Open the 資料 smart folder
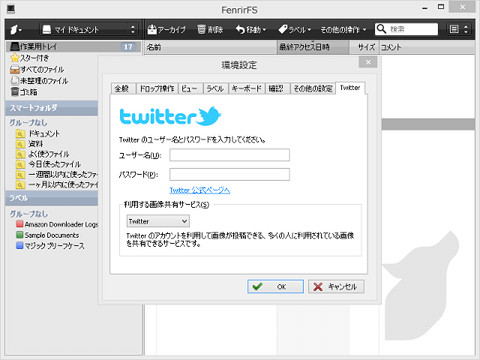The image size is (480, 360). click(x=30, y=144)
